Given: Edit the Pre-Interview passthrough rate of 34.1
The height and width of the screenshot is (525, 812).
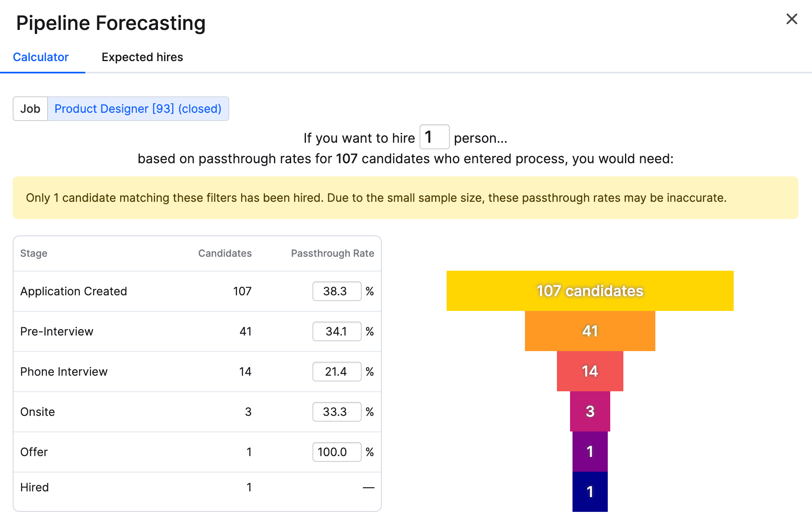Looking at the screenshot, I should click(337, 331).
